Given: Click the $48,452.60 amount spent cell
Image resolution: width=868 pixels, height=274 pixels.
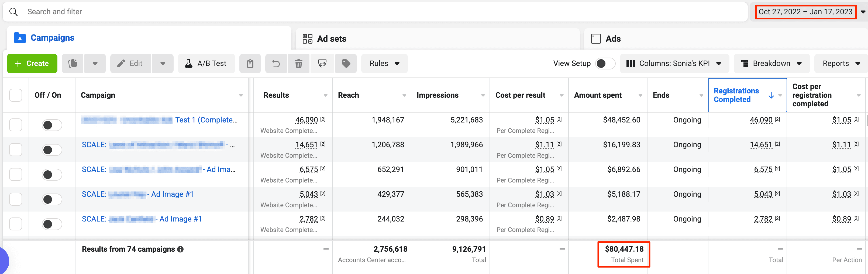Looking at the screenshot, I should (622, 120).
